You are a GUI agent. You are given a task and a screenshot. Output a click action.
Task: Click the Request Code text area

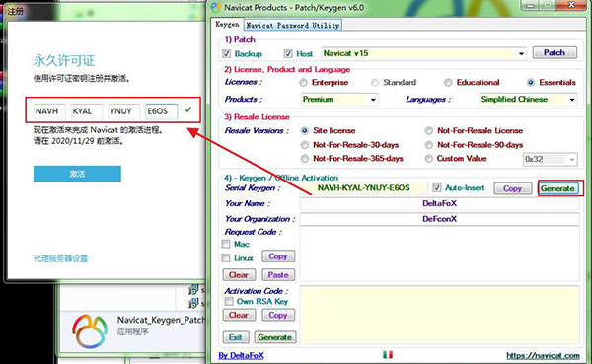tap(439, 254)
